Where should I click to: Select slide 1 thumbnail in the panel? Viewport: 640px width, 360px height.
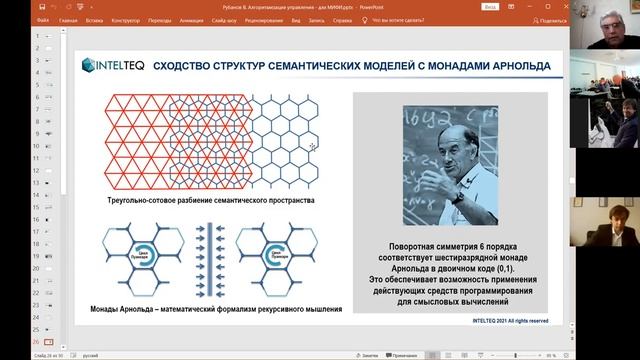coord(49,36)
